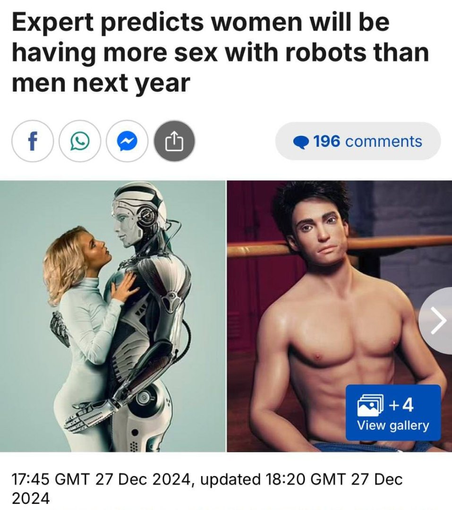Screen dimensions: 452x510
Task: Click the gallery pictures stack icon
Action: pyautogui.click(x=370, y=405)
